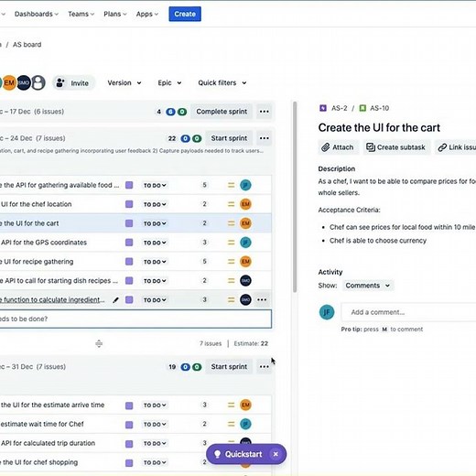Image resolution: width=476 pixels, height=476 pixels.
Task: Click EM avatar on estimate arrive time issue
Action: [x=245, y=405]
